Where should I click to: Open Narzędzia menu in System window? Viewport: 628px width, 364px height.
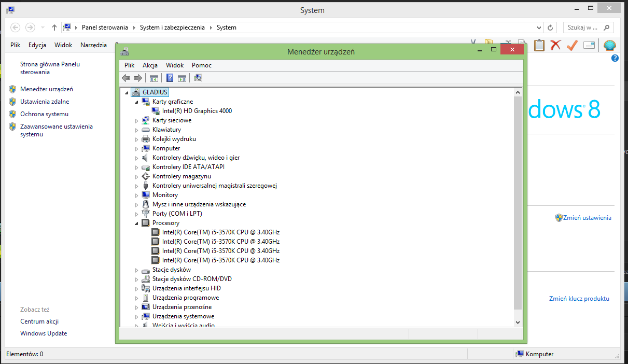93,45
